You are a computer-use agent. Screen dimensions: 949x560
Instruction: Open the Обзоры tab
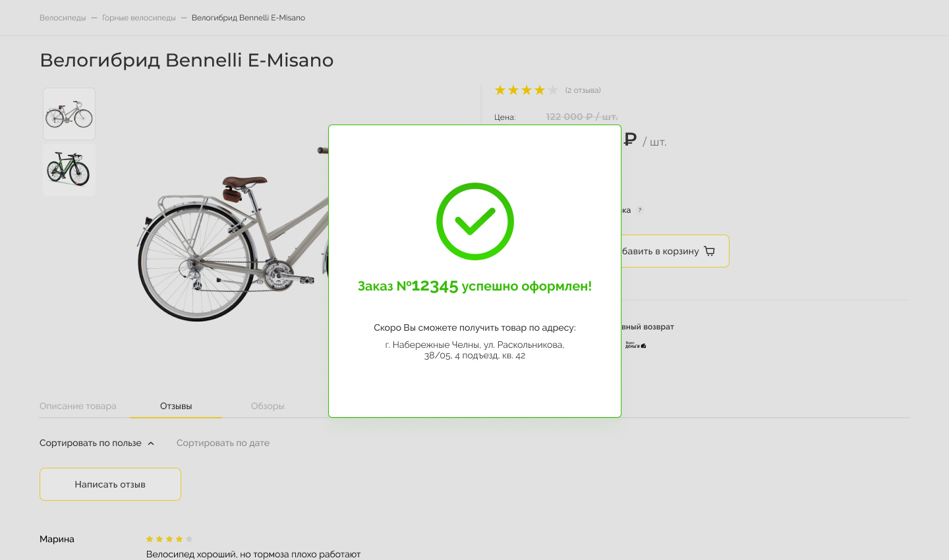268,406
